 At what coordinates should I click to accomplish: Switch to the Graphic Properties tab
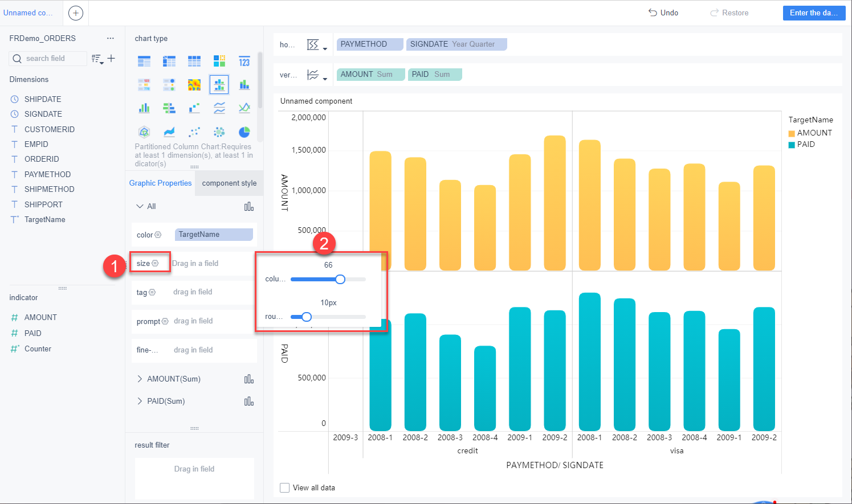pos(160,183)
